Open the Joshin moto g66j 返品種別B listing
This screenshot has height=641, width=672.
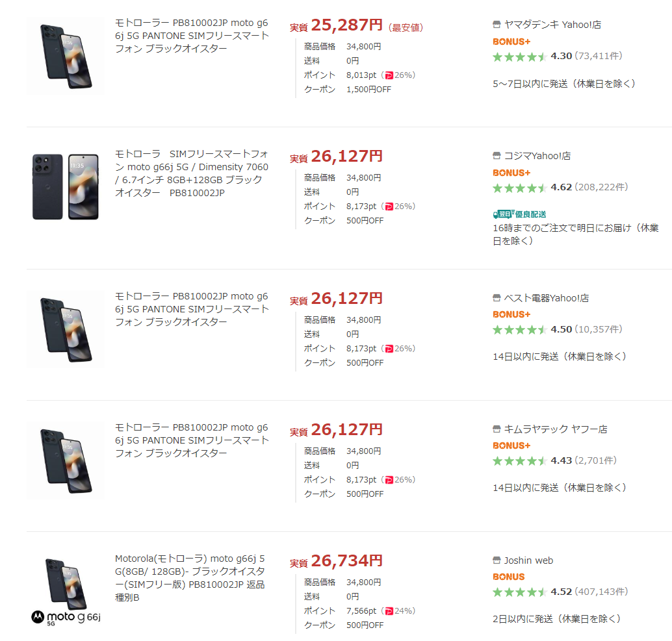tap(190, 578)
